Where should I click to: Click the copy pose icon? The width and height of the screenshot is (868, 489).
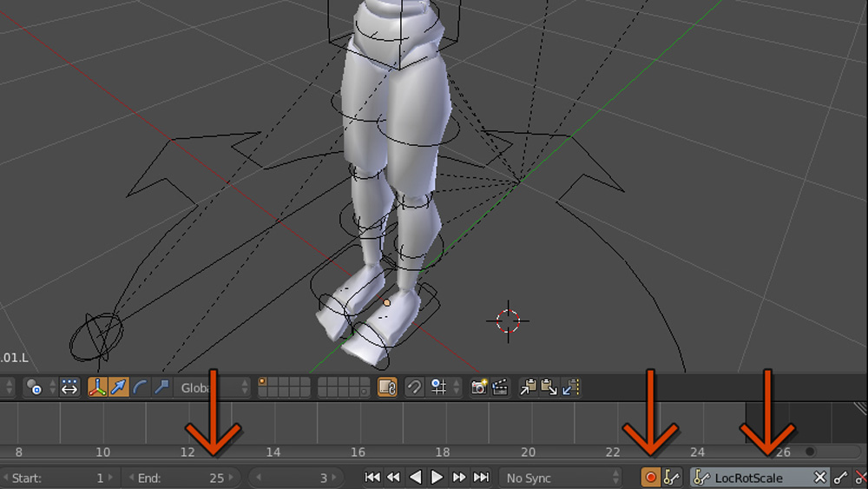(528, 387)
